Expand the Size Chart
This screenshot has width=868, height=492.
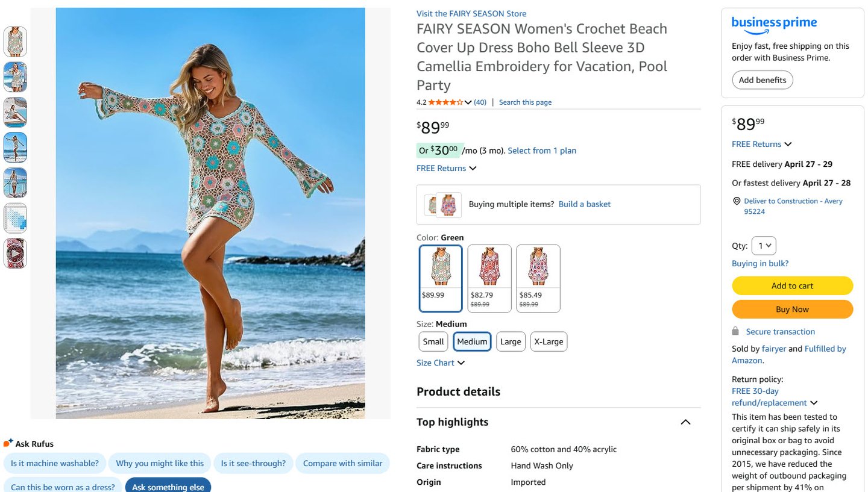coord(441,363)
